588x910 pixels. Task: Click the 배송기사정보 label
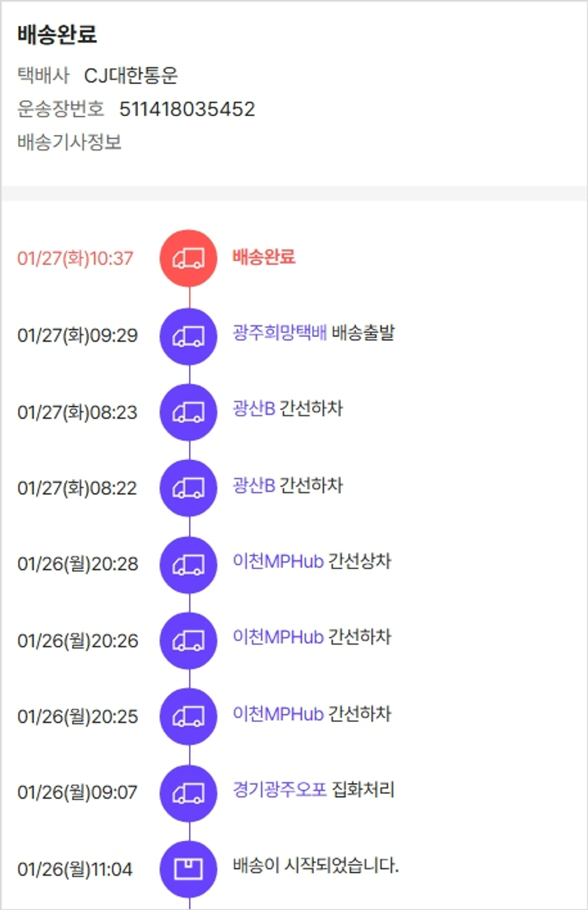pyautogui.click(x=69, y=143)
